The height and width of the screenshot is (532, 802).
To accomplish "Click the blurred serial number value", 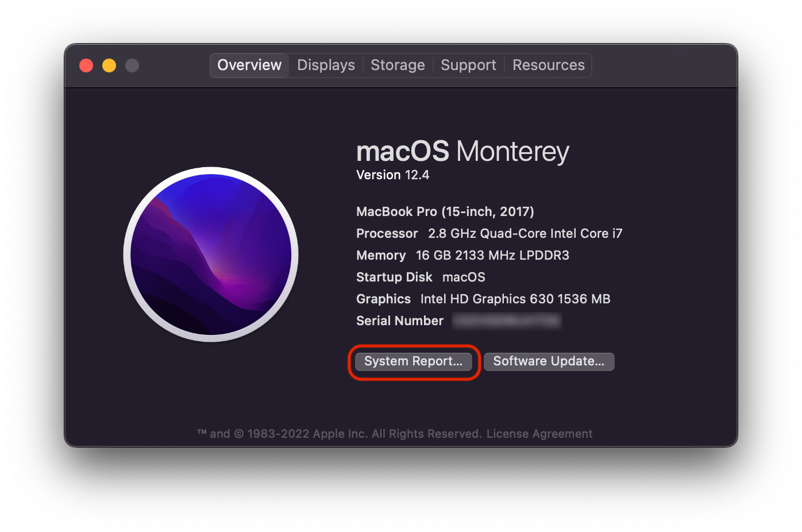I will pyautogui.click(x=506, y=321).
